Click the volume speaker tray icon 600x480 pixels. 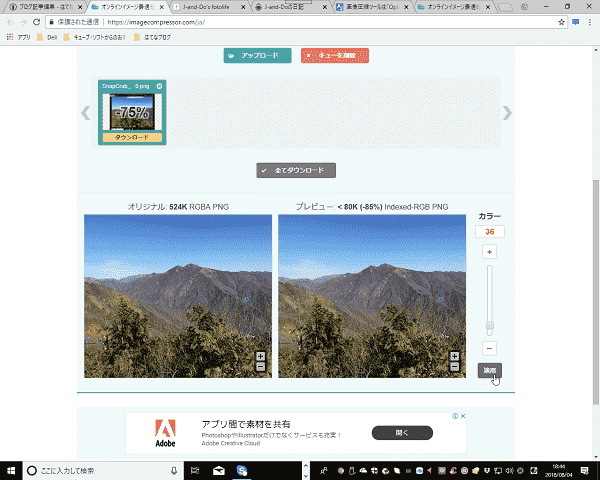[x=509, y=470]
